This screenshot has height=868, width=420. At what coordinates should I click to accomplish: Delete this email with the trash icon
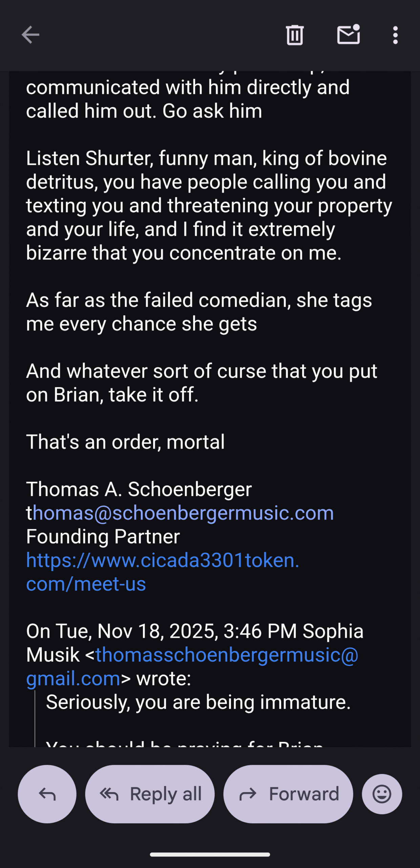[295, 35]
